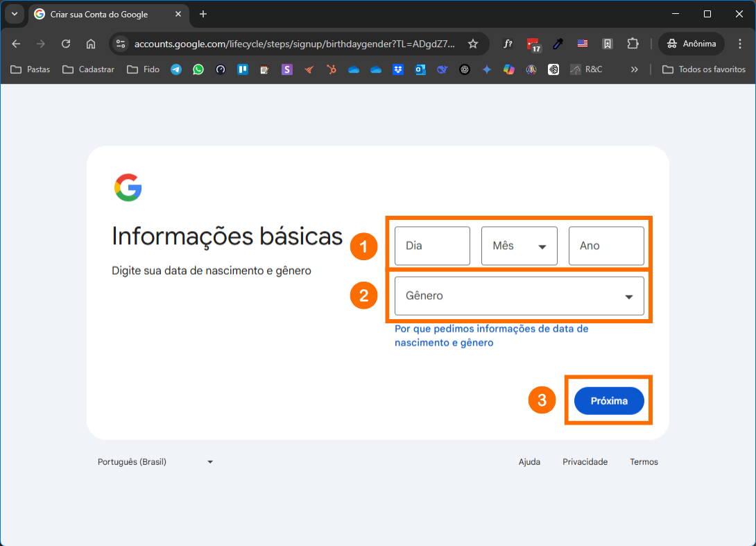Open the Extensions puzzle-piece menu
This screenshot has height=546, width=756.
tap(633, 44)
